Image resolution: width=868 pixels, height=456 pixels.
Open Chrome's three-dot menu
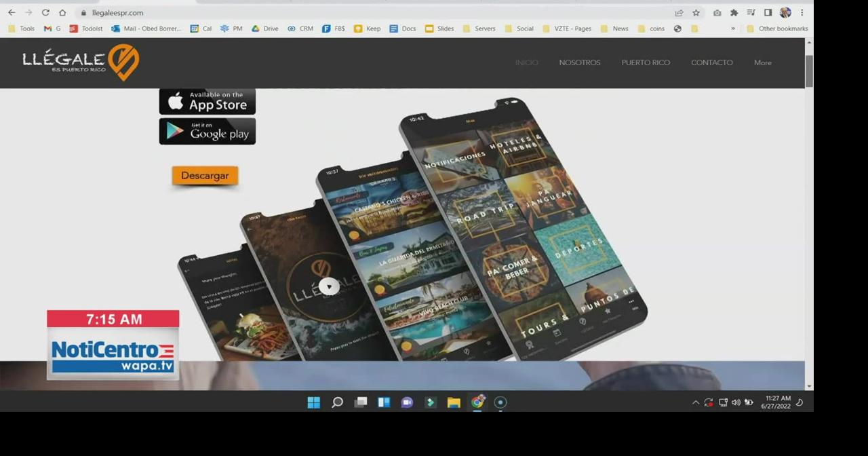[x=802, y=12]
